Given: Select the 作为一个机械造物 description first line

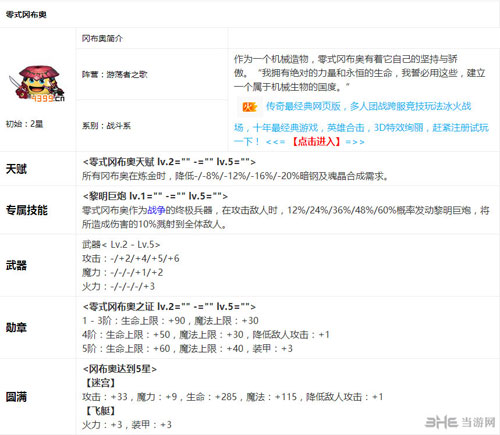Looking at the screenshot, I should 345,59.
